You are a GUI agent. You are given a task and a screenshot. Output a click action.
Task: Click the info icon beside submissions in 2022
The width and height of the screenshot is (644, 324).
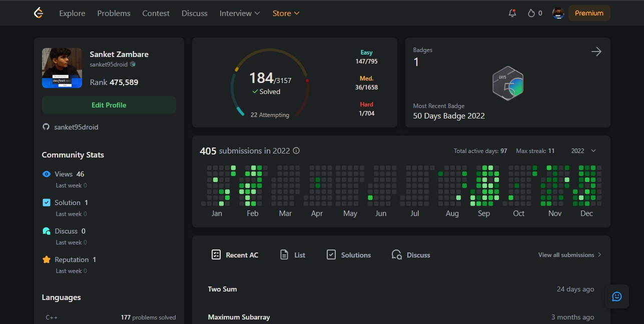296,150
